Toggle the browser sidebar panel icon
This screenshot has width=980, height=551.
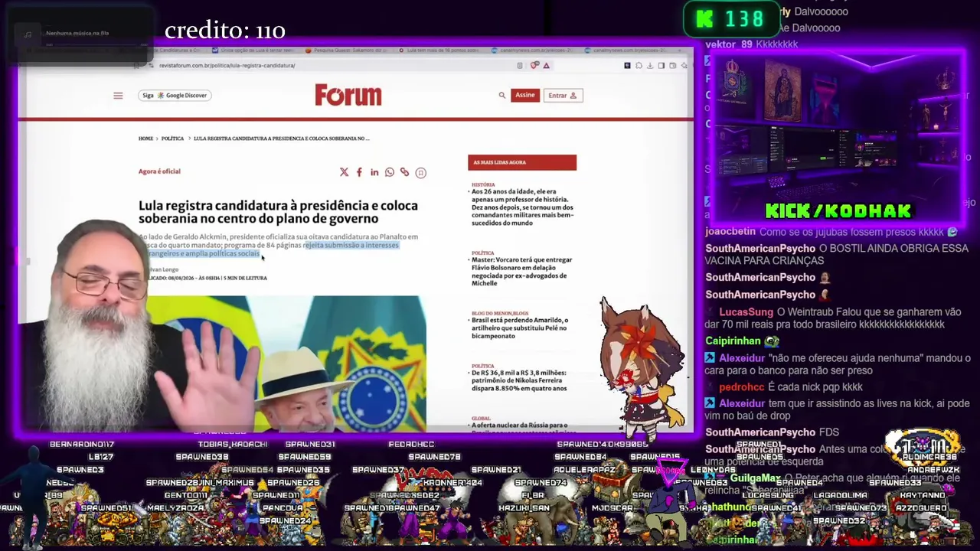661,66
